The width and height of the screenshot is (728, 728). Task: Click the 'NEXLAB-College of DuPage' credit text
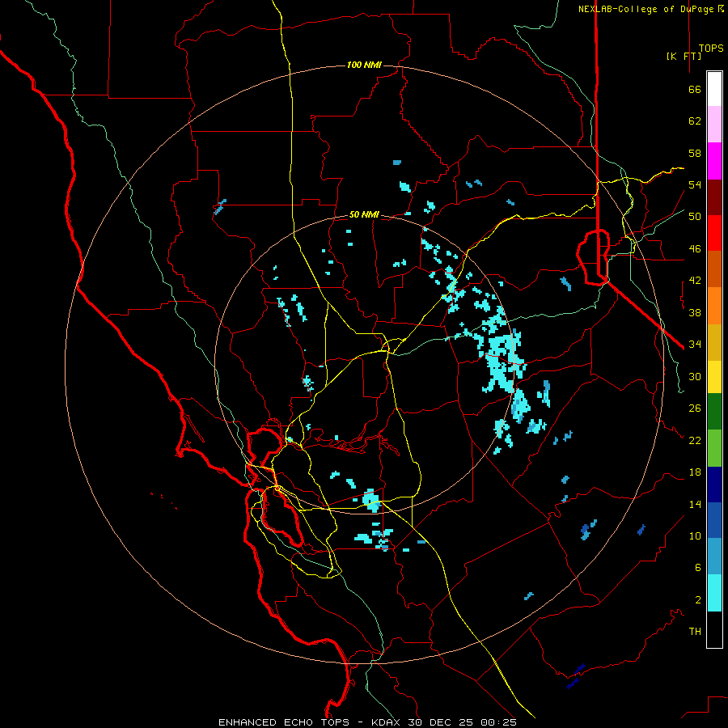point(647,9)
